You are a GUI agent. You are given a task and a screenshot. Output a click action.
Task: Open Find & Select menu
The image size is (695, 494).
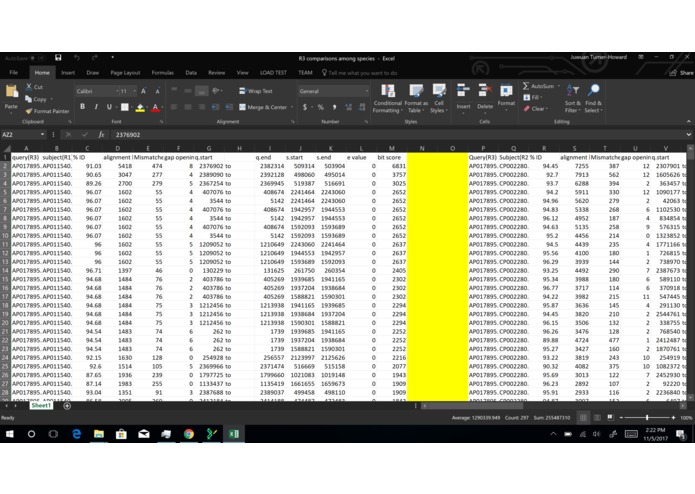(593, 98)
